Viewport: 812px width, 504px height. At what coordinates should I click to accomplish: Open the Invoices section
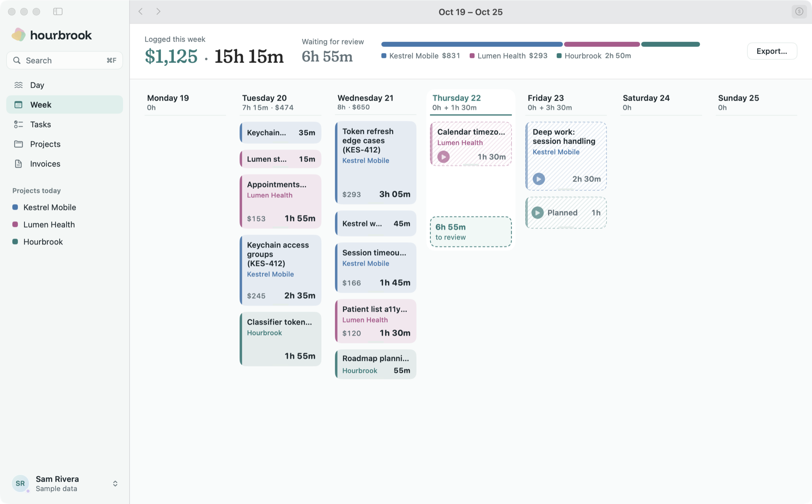point(65,164)
